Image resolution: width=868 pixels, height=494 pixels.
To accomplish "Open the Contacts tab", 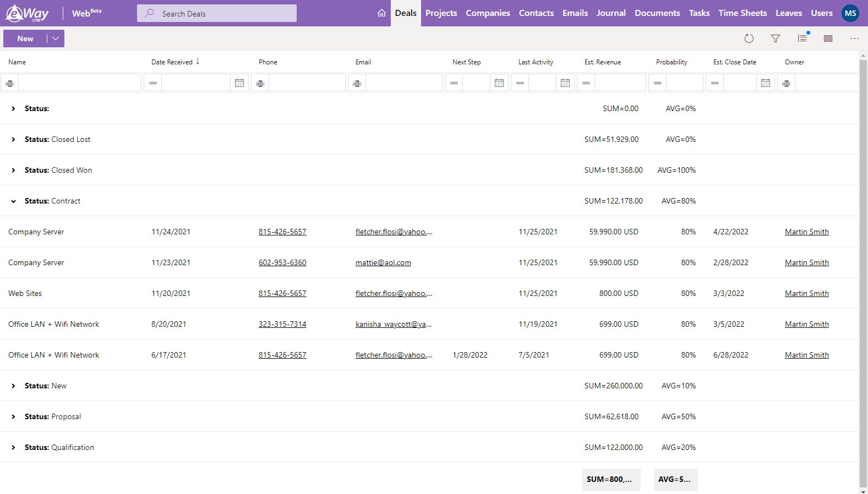I will pos(536,13).
